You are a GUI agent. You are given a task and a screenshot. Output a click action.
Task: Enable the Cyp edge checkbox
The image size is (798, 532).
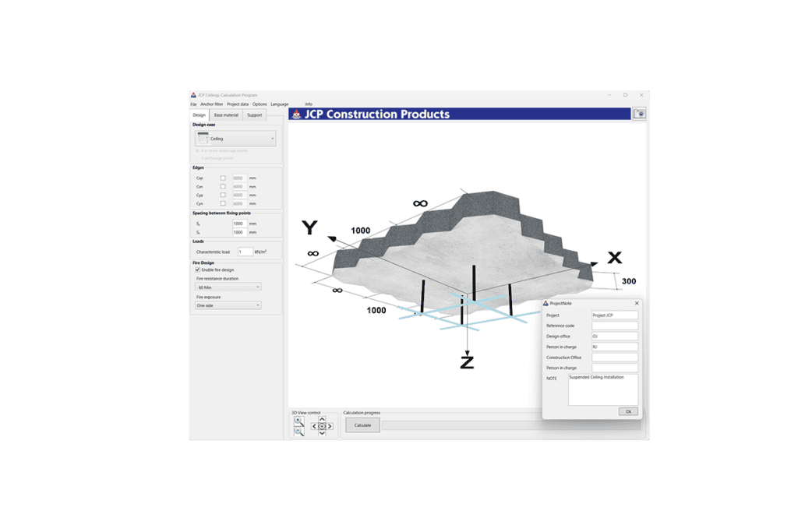223,195
